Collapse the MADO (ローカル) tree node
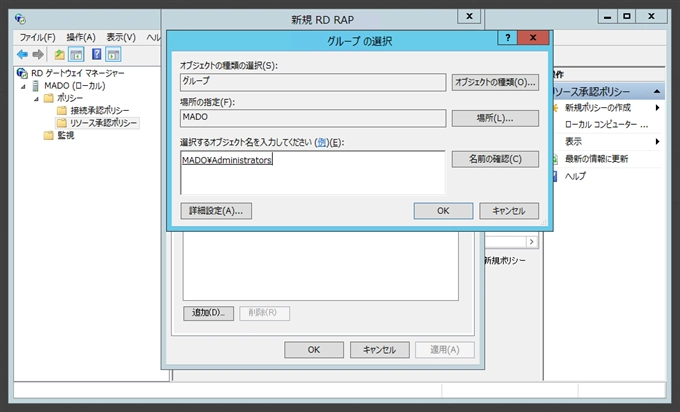Screen dimensions: 680x412 pos(23,86)
